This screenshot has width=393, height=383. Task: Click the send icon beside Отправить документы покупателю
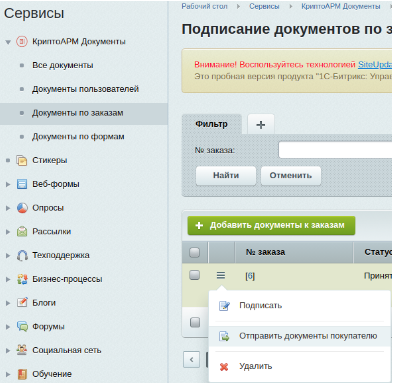[224, 336]
